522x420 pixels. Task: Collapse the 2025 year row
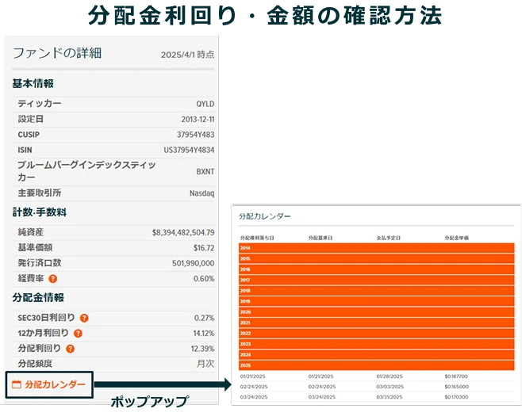click(377, 365)
